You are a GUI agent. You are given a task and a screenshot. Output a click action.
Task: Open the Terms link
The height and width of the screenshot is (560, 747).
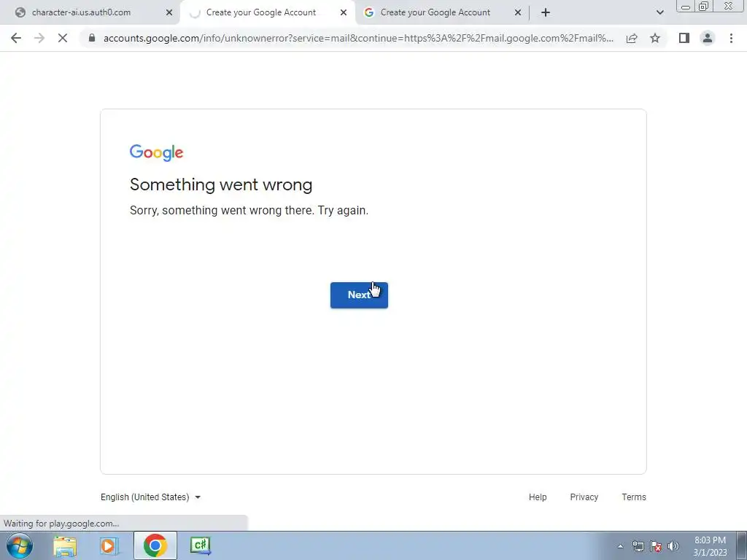(x=634, y=497)
